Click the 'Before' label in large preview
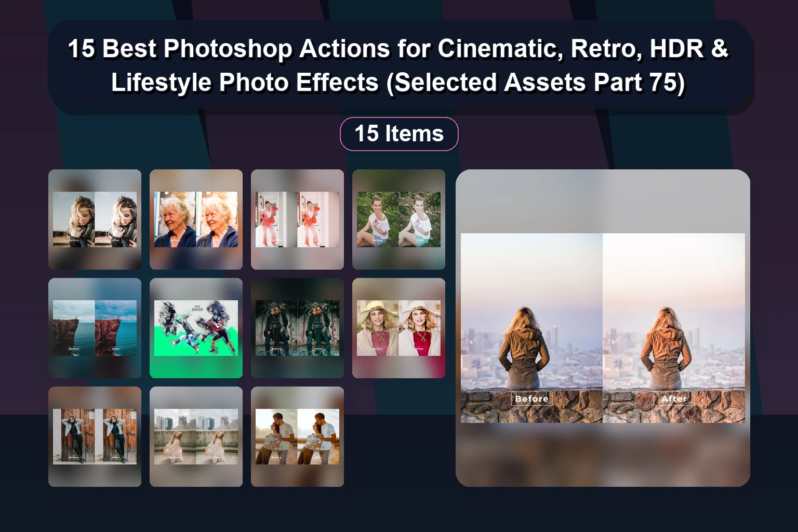The height and width of the screenshot is (532, 798). [531, 398]
